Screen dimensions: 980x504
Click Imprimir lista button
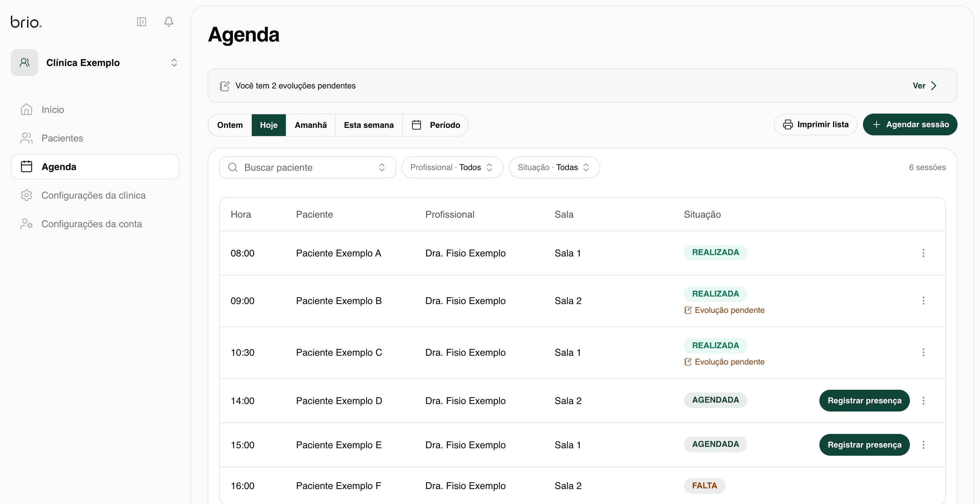point(815,124)
